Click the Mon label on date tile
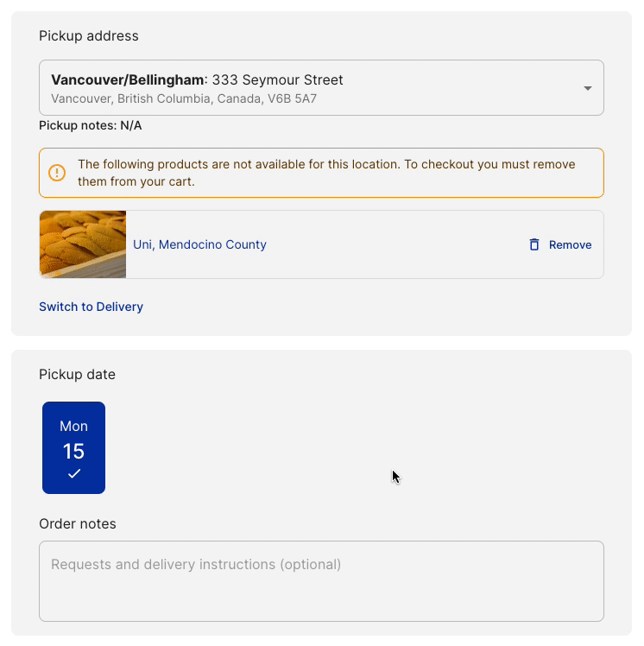644x646 pixels. (x=73, y=426)
